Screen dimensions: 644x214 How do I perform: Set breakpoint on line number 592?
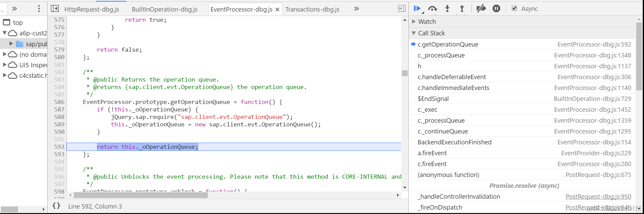click(x=59, y=147)
